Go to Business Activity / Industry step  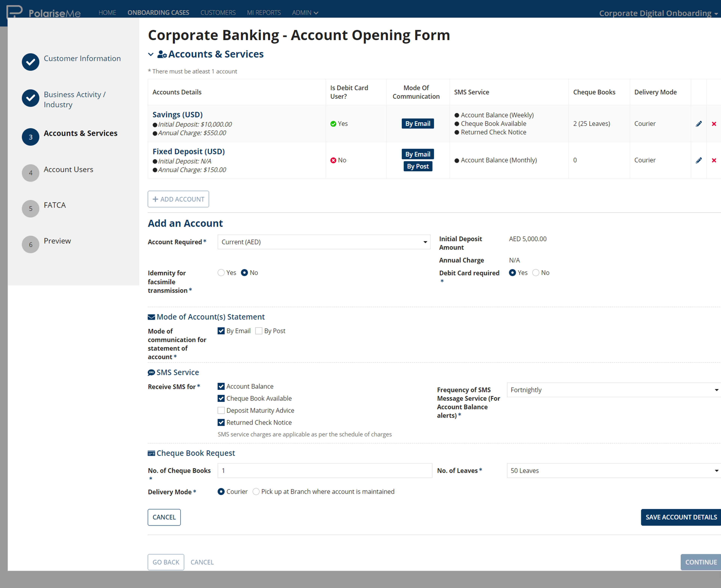pos(75,99)
